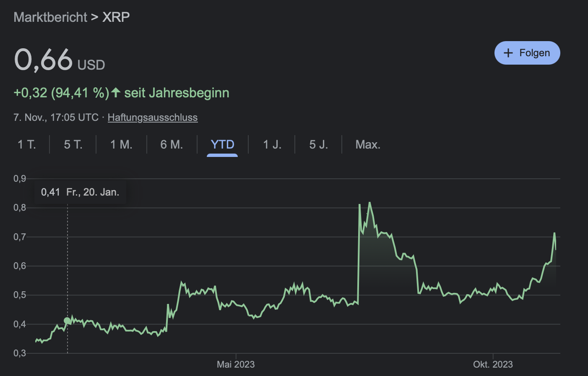Open the Haftungsausschluss link
The image size is (588, 376).
coord(153,117)
